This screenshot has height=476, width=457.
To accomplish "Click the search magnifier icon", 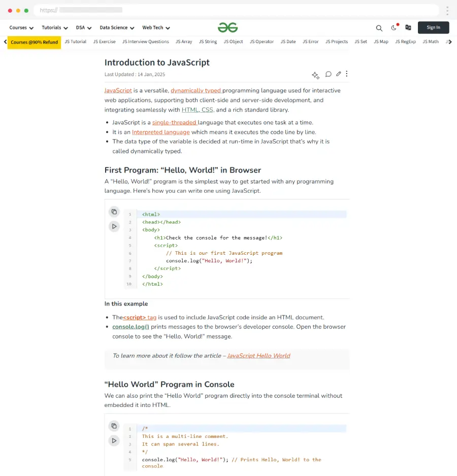I will coord(379,28).
